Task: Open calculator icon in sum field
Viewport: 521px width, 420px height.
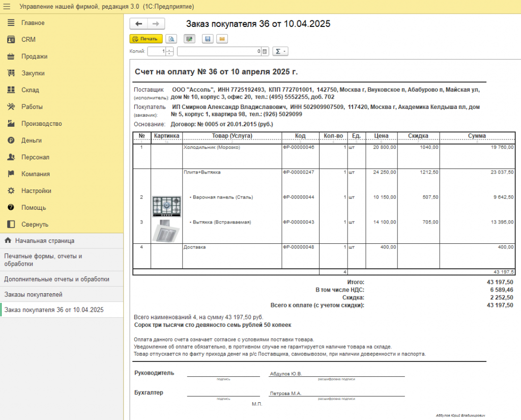Action: click(265, 51)
